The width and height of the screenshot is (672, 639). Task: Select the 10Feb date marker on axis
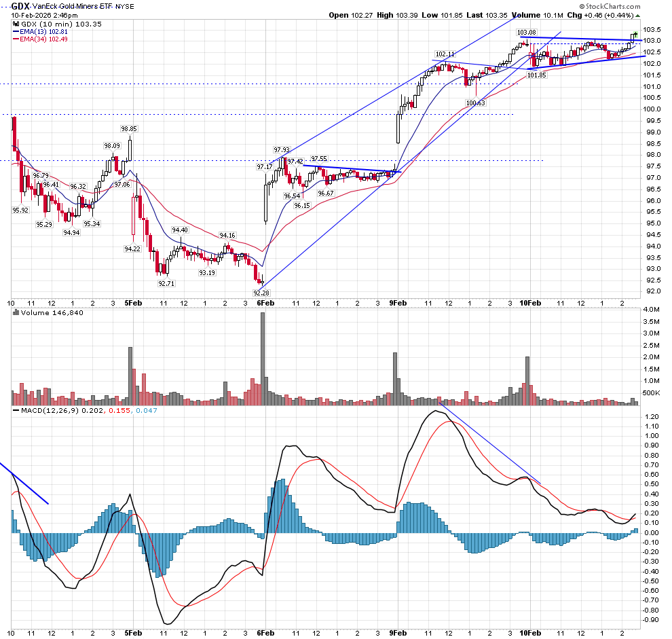530,303
